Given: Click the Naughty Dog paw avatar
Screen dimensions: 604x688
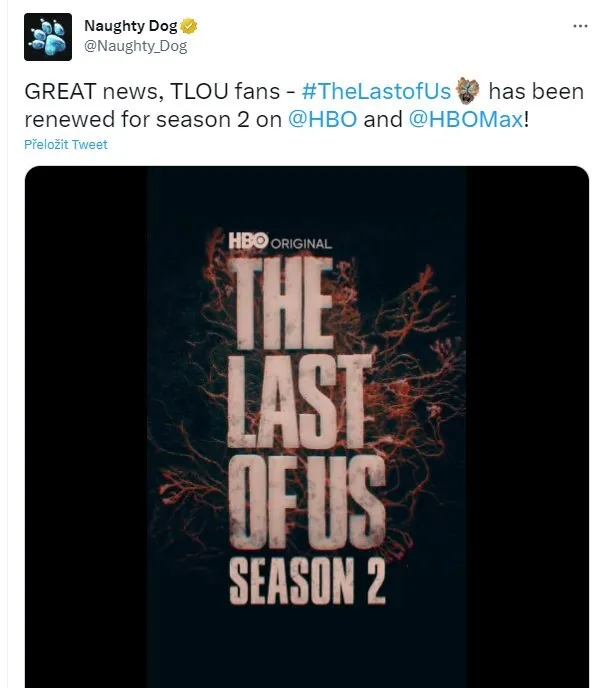Looking at the screenshot, I should [47, 37].
